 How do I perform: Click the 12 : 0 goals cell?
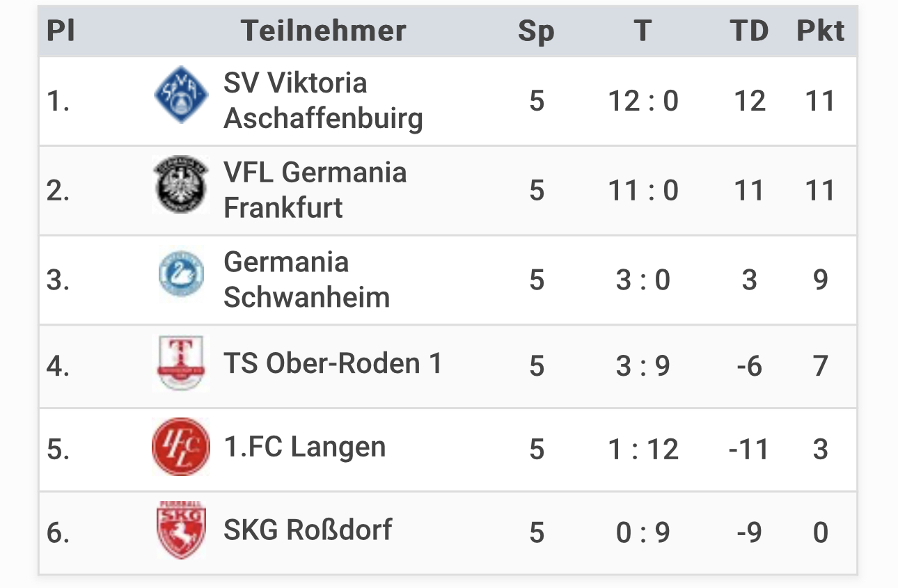point(643,101)
